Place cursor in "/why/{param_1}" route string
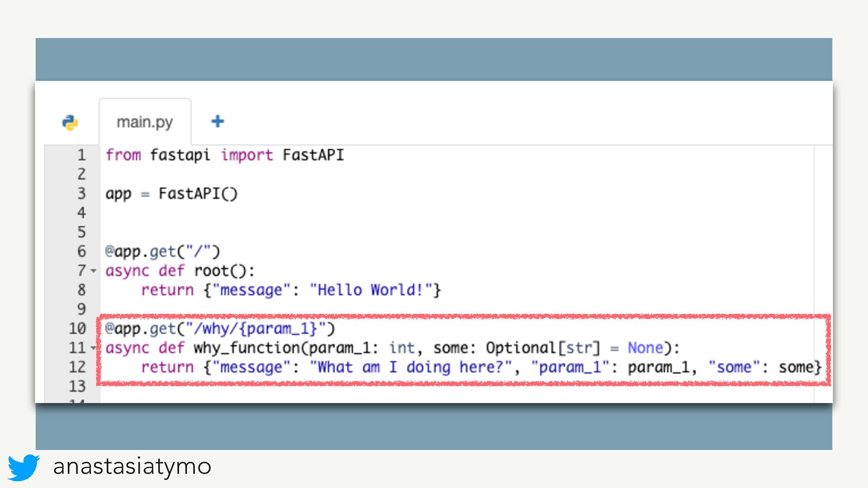The image size is (868, 488). (256, 328)
